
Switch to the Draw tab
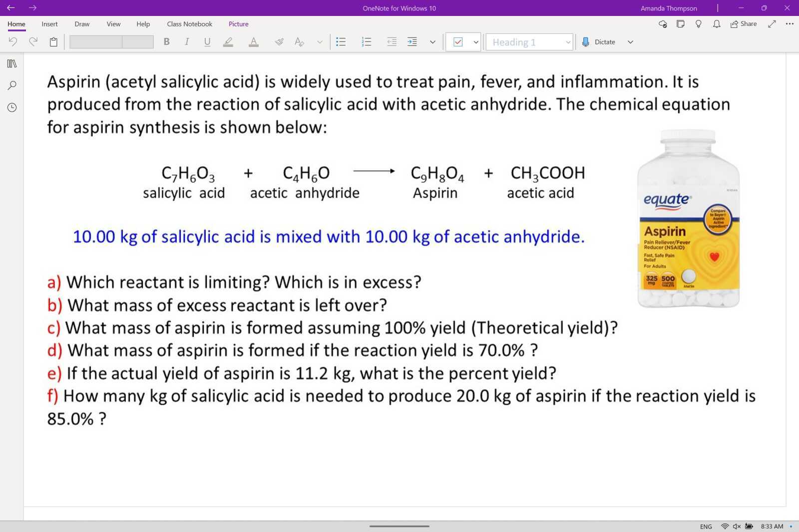[81, 24]
